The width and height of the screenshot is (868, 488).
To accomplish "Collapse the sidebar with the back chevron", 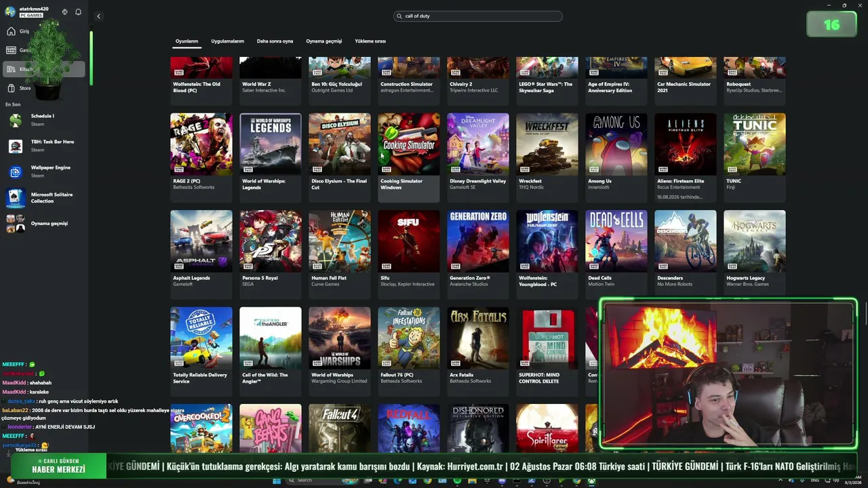I will point(98,16).
